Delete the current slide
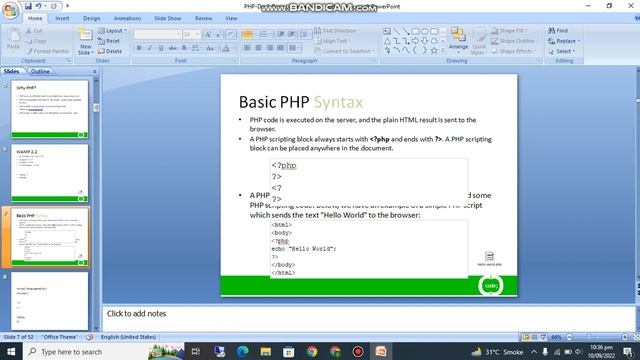 (x=110, y=51)
